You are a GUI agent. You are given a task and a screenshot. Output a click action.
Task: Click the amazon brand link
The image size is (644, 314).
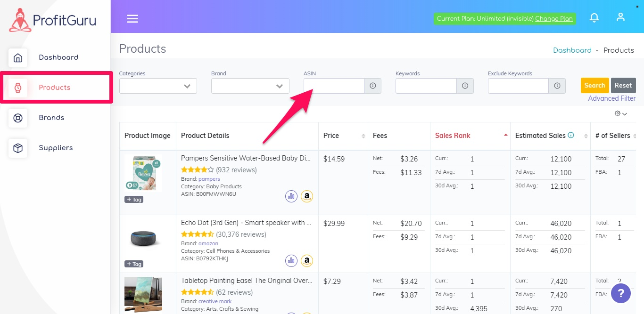coord(208,243)
